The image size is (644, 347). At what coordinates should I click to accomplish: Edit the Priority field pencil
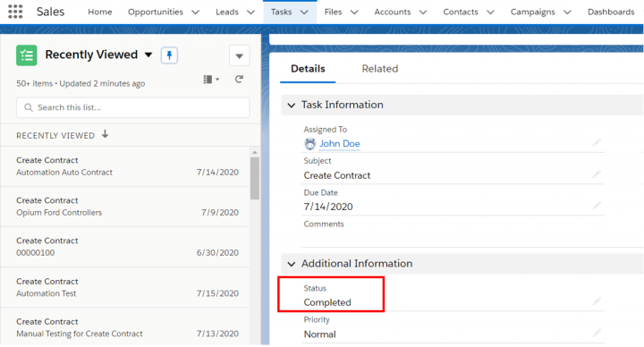[x=597, y=333]
